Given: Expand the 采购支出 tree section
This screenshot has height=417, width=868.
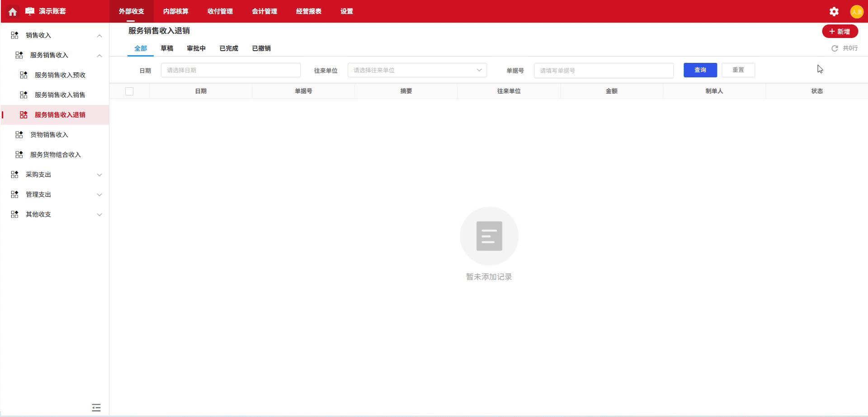Looking at the screenshot, I should click(x=99, y=175).
